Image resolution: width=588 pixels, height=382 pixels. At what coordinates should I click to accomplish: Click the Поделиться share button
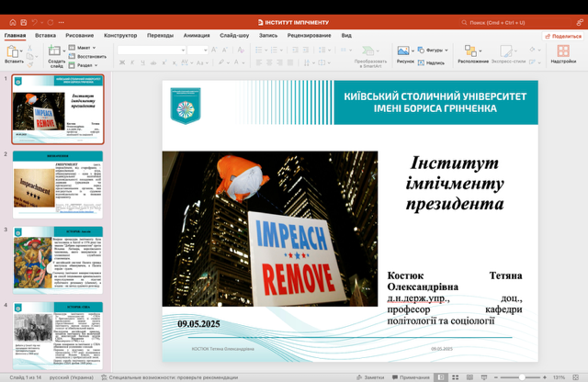pyautogui.click(x=561, y=36)
